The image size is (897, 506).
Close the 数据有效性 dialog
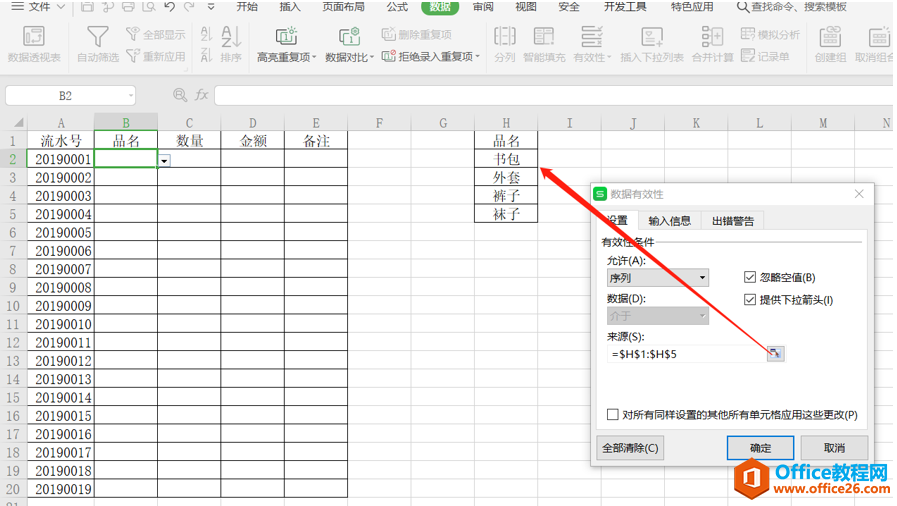tap(859, 194)
